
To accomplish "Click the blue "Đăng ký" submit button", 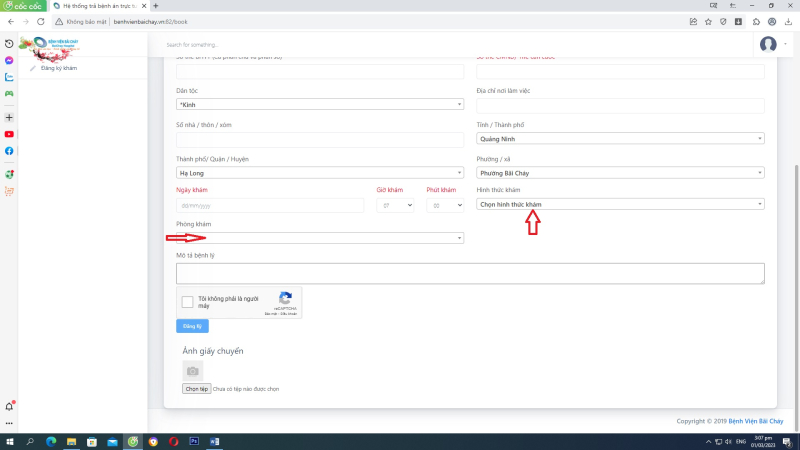I will point(192,326).
